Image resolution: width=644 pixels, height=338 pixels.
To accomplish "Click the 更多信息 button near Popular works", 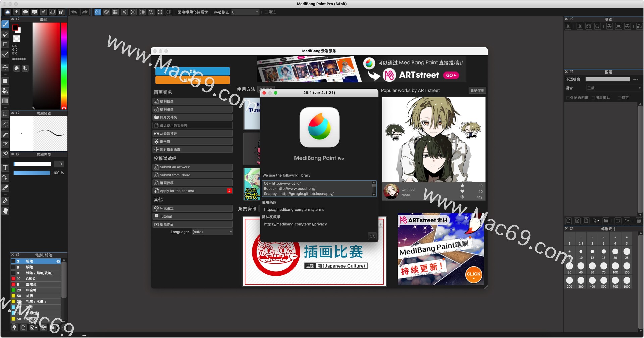I will [477, 90].
